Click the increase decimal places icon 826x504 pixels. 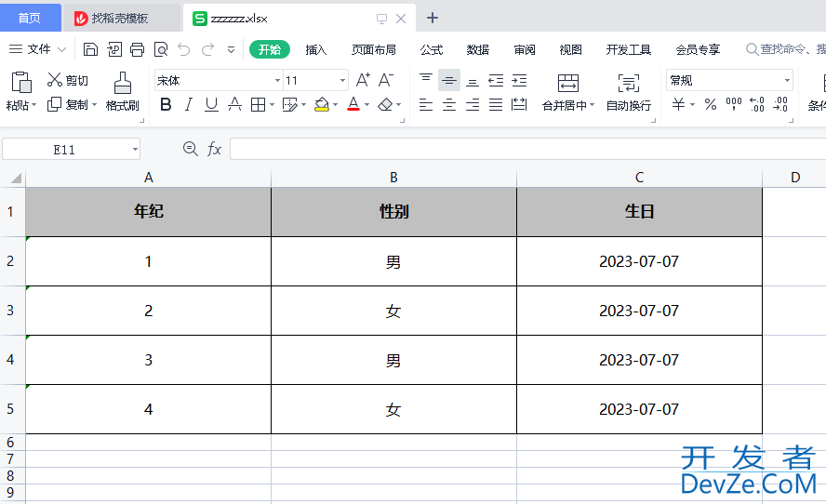tap(757, 104)
